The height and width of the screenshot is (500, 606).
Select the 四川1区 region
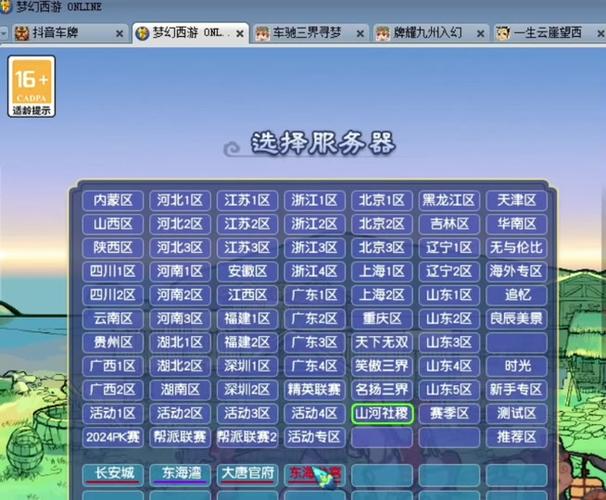point(113,271)
